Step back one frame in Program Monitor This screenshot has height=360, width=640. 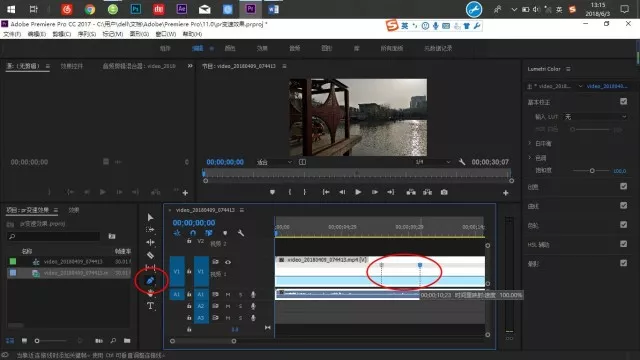click(342, 192)
